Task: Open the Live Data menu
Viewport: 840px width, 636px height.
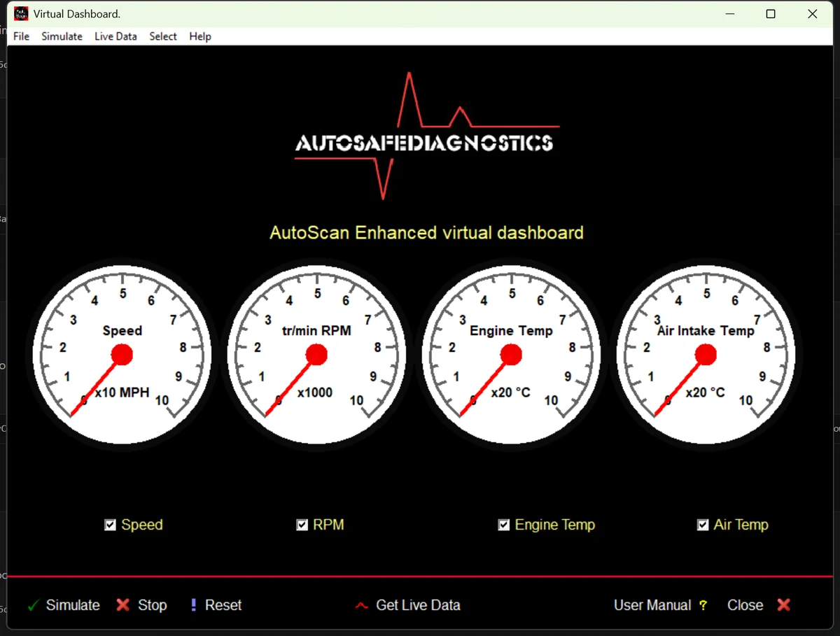Action: tap(115, 36)
